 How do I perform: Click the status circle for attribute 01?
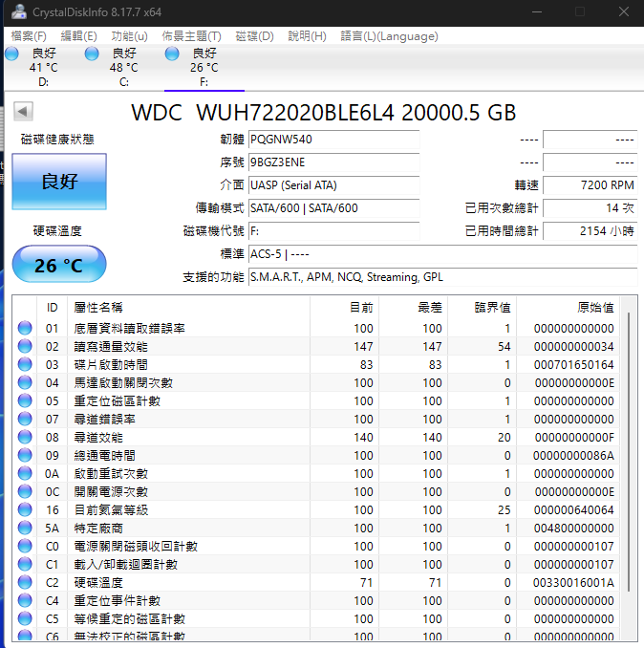25,328
